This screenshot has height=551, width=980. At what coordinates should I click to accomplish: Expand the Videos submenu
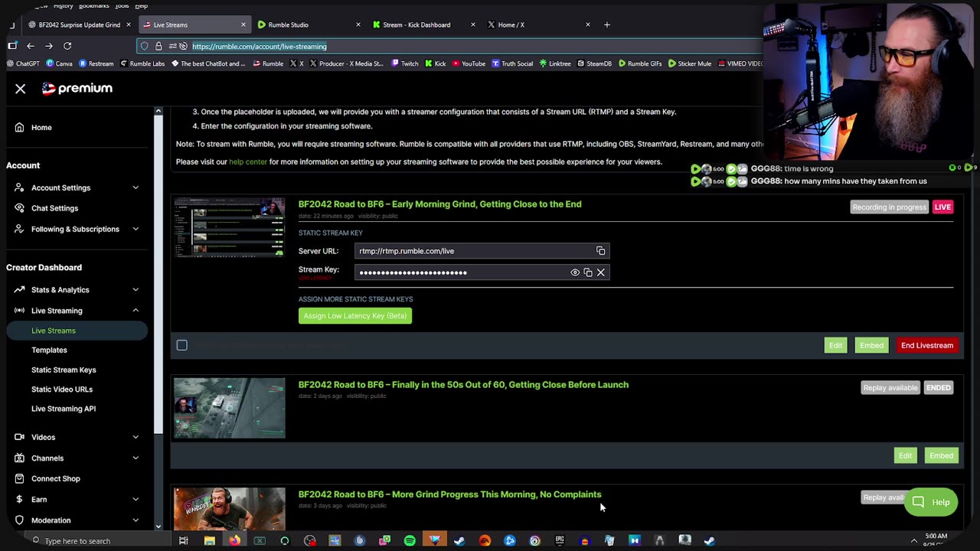point(136,438)
